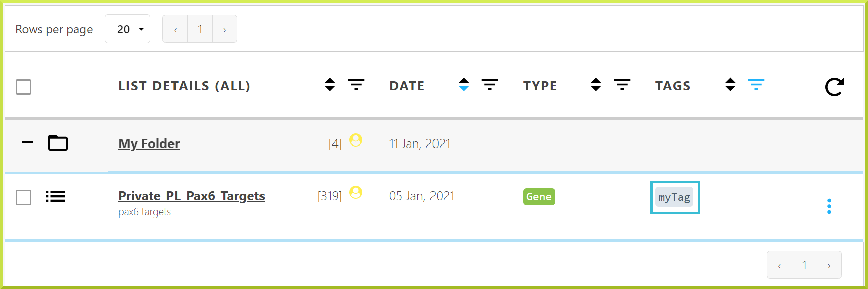Open three-dot menu for Private_PL_Pax6_Targets
The image size is (868, 289).
pos(829,206)
